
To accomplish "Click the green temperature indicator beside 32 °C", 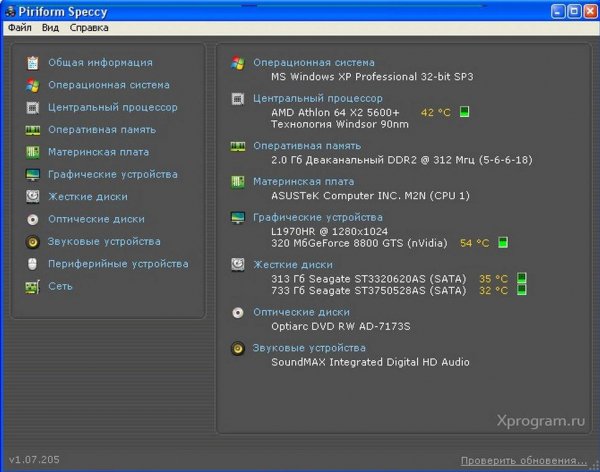I will click(522, 290).
